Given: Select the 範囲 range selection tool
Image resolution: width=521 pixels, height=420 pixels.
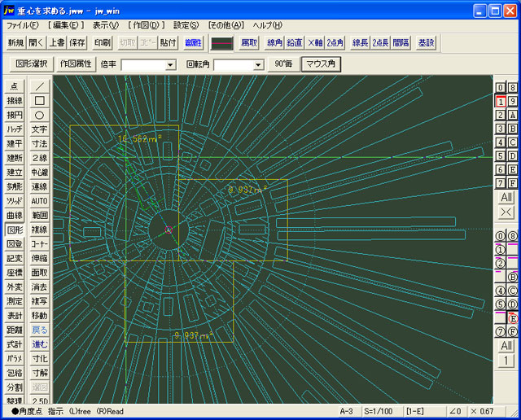Looking at the screenshot, I should (x=39, y=216).
